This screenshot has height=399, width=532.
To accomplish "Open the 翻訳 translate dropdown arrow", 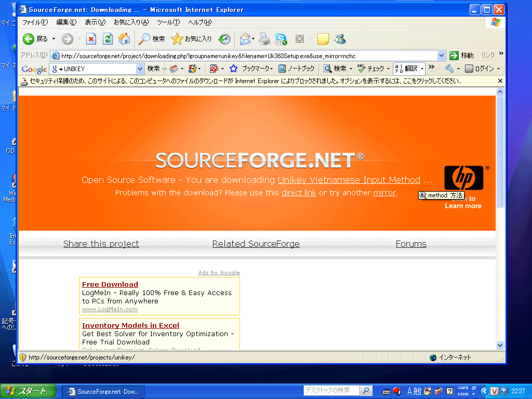I will [422, 69].
